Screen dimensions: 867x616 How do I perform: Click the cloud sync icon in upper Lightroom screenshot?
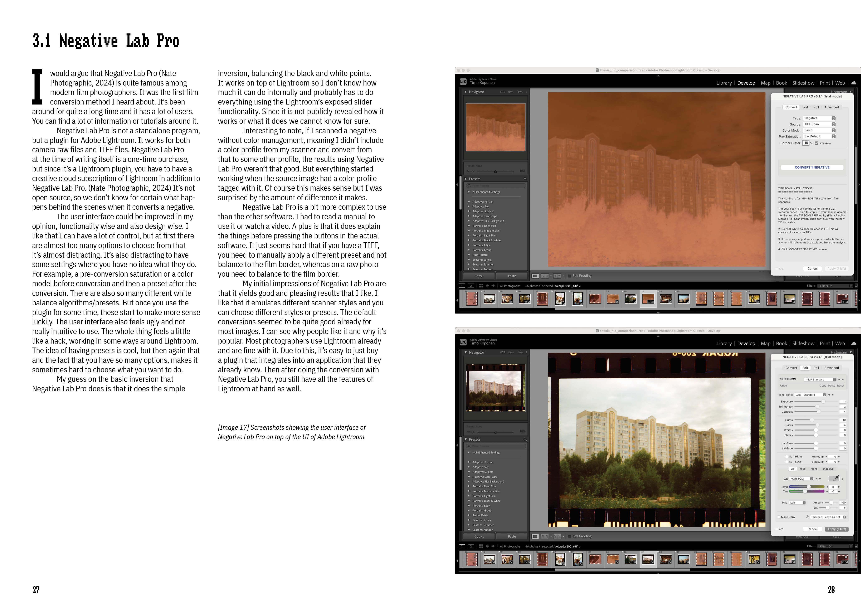coord(854,83)
